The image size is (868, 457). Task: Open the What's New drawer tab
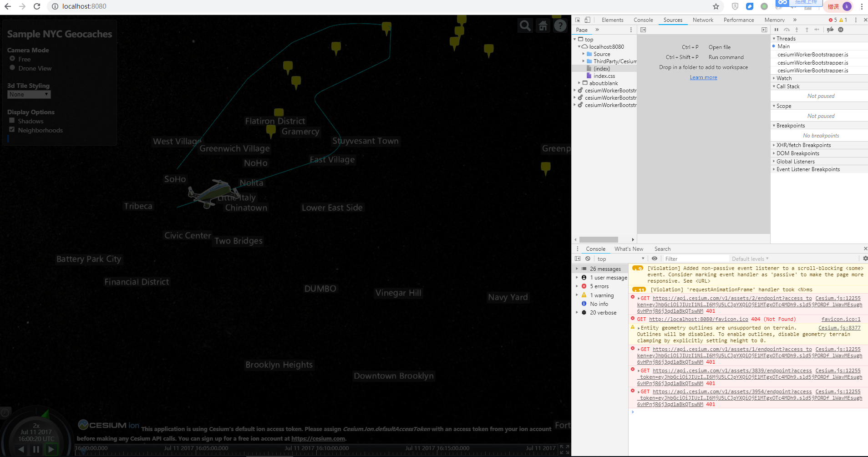[x=629, y=249]
